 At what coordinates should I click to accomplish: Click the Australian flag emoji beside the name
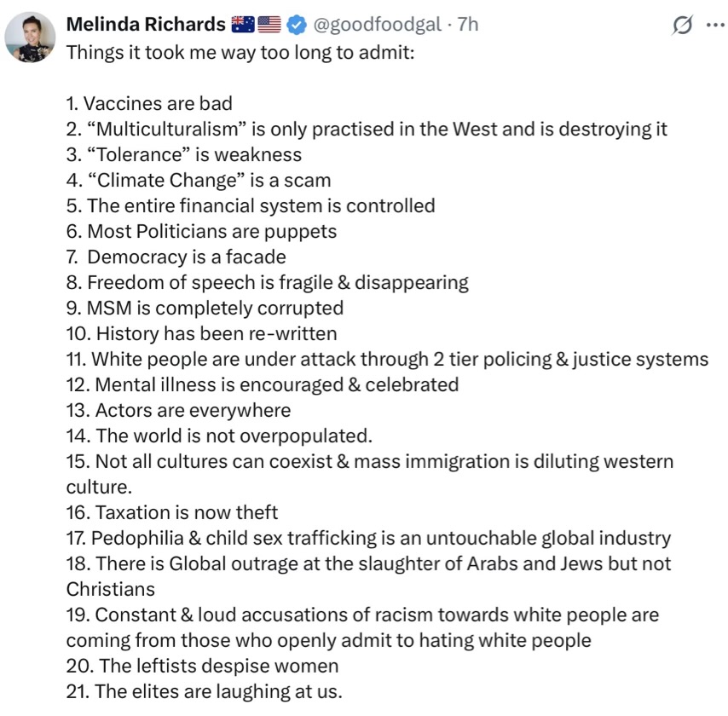(243, 25)
